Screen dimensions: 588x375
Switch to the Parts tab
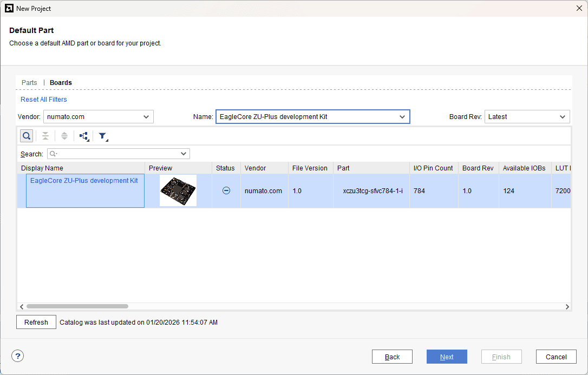click(29, 83)
